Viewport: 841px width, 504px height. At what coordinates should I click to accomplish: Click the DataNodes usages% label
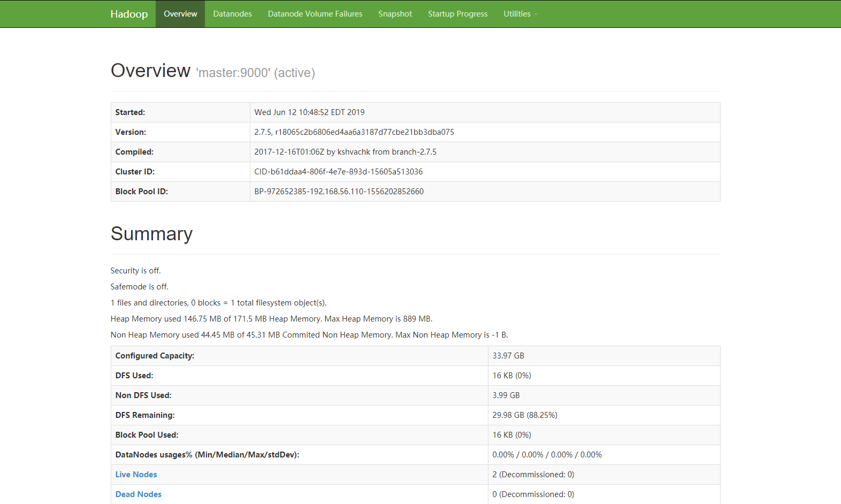[207, 455]
